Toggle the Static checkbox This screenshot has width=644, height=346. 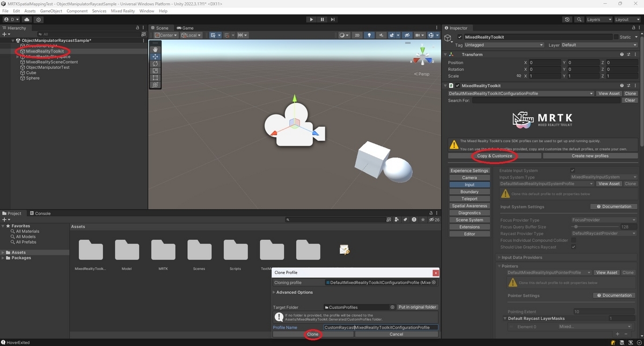click(616, 37)
